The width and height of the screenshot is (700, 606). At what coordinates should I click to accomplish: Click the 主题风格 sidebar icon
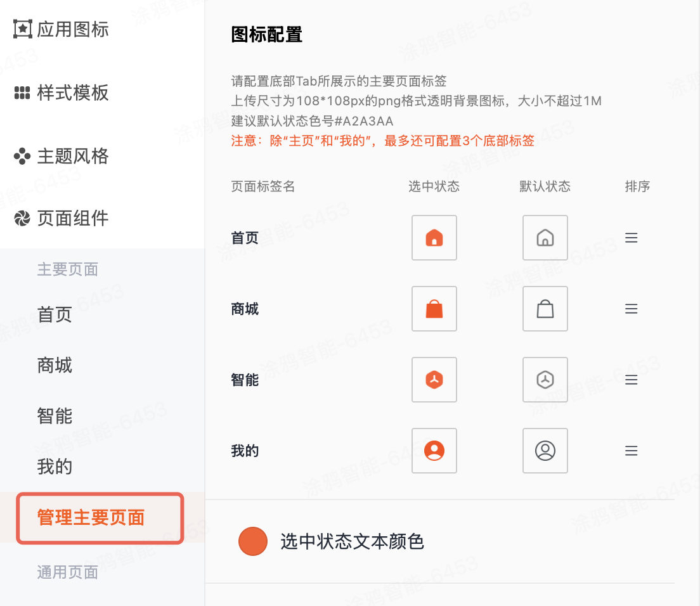pos(21,156)
